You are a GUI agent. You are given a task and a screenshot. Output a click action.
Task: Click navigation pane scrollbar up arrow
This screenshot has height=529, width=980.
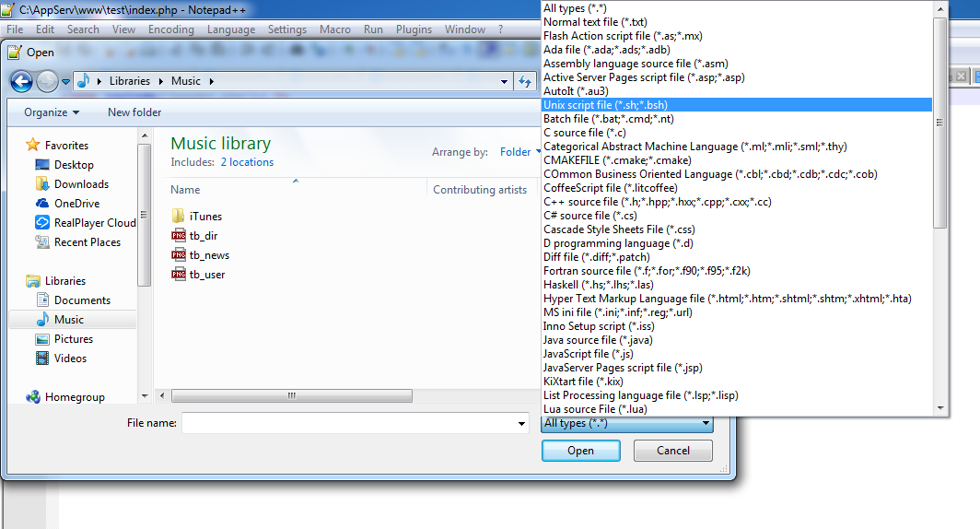point(145,135)
